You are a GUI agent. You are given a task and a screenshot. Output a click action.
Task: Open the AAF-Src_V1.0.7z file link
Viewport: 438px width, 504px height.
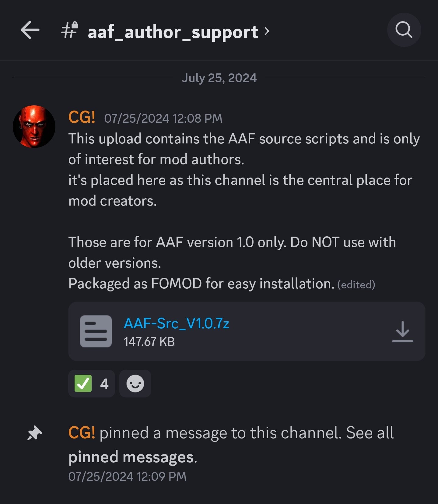click(x=176, y=323)
